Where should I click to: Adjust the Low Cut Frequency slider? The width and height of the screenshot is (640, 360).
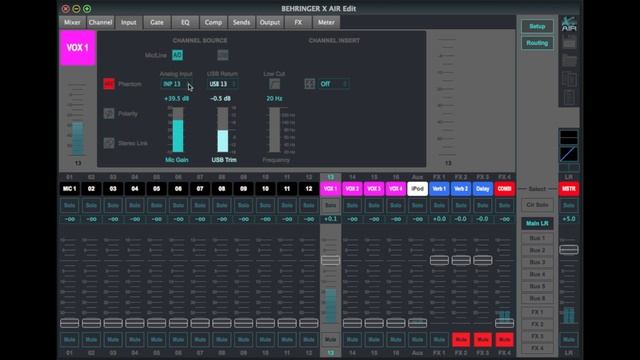click(274, 130)
